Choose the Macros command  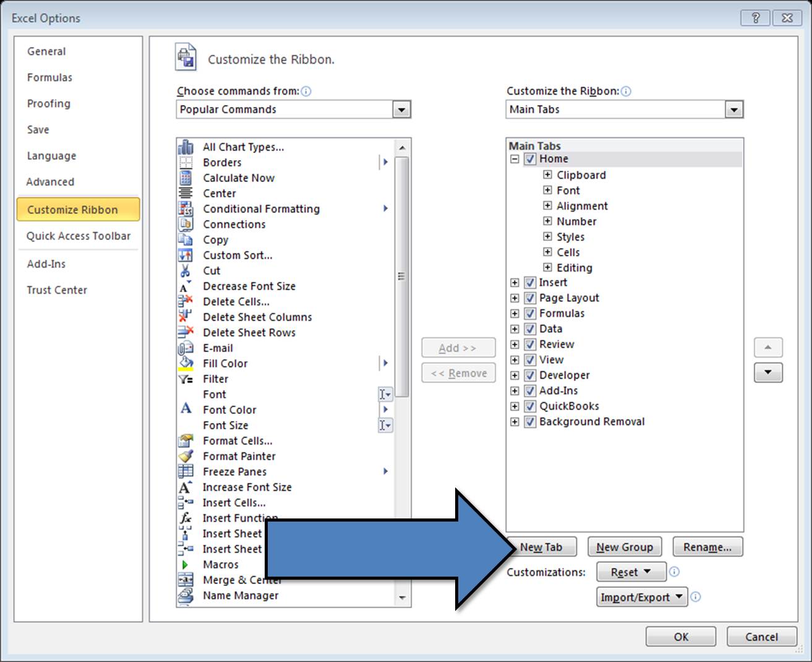click(221, 564)
